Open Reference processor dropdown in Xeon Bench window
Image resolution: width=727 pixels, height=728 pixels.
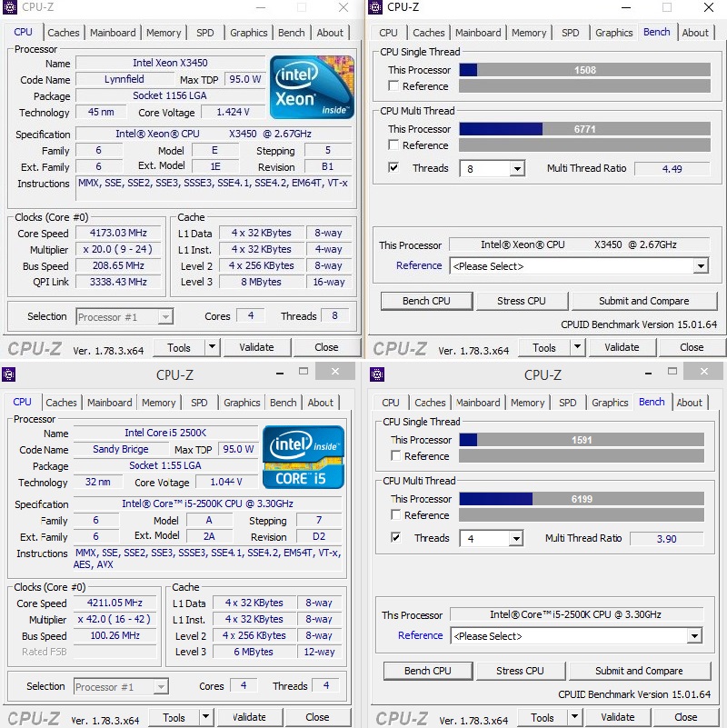(579, 266)
